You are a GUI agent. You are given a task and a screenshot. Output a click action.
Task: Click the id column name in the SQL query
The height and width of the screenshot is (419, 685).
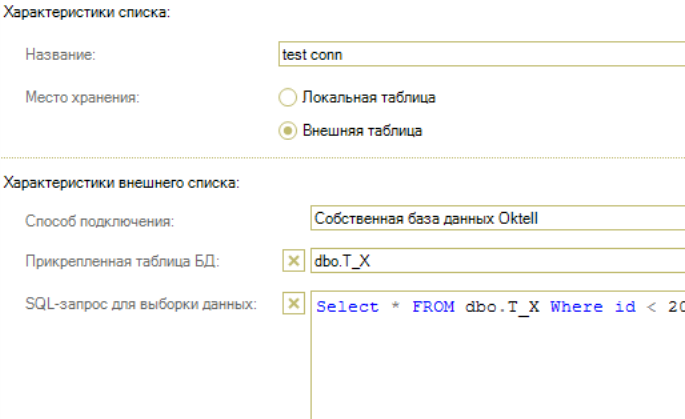pos(623,307)
